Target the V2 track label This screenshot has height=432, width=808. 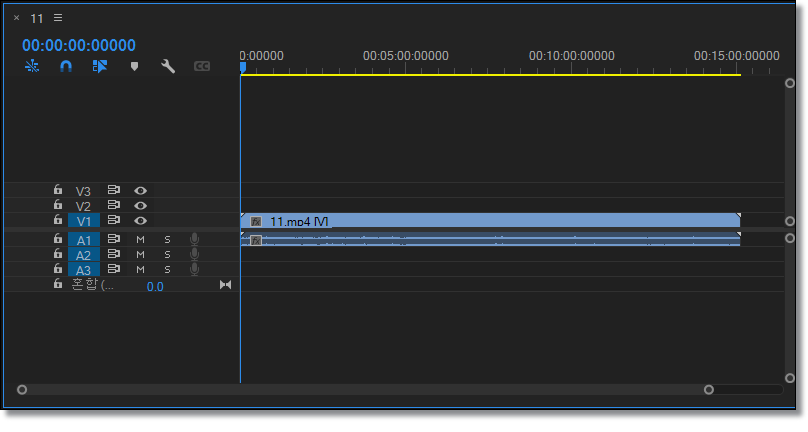pyautogui.click(x=83, y=206)
